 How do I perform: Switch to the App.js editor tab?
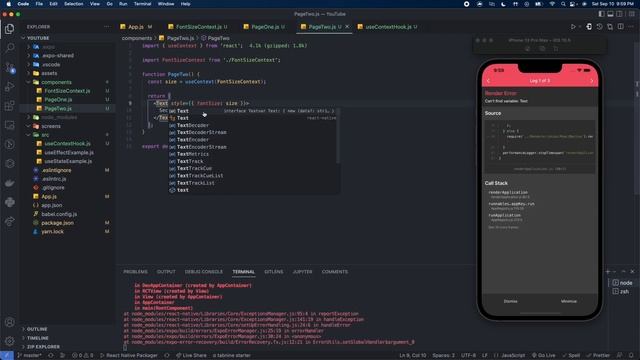(136, 27)
